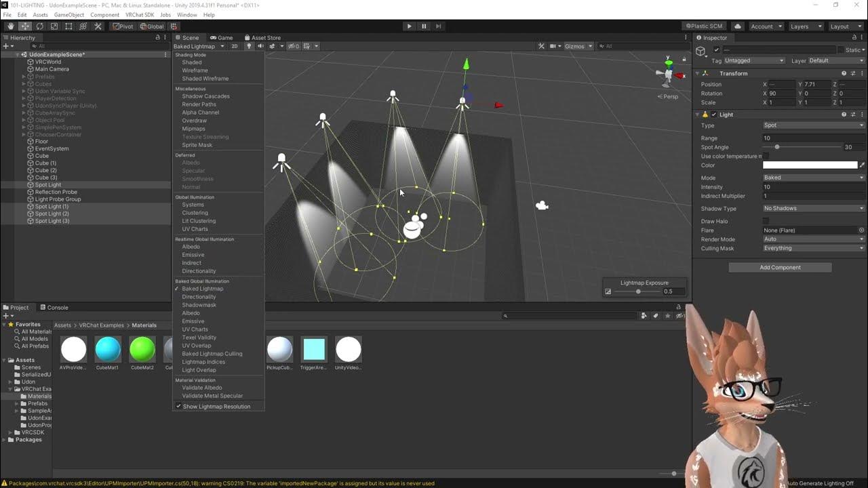Toggle grid snapping icon next to Global
Screen dimensions: 868x488
click(x=174, y=26)
